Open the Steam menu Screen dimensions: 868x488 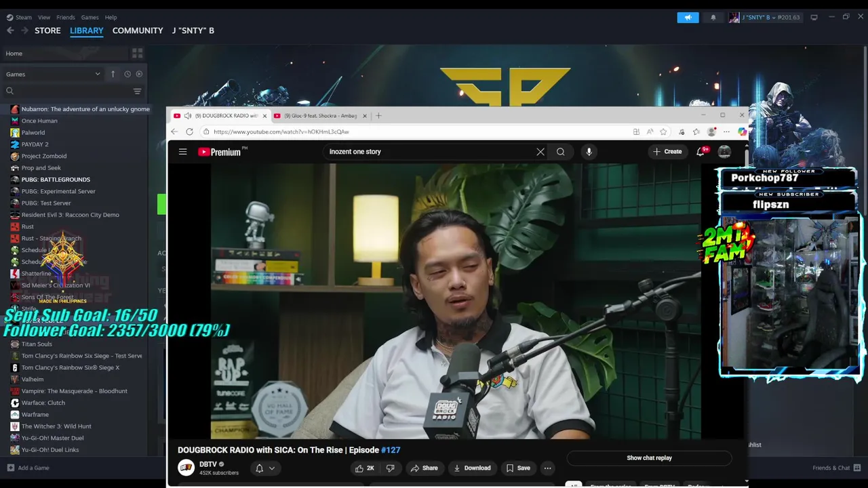(x=20, y=17)
